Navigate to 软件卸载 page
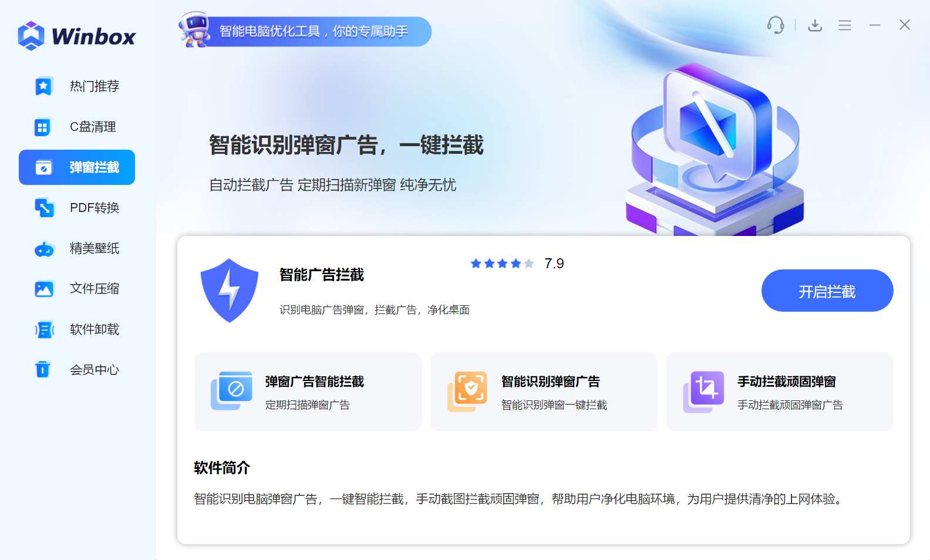 (x=77, y=329)
